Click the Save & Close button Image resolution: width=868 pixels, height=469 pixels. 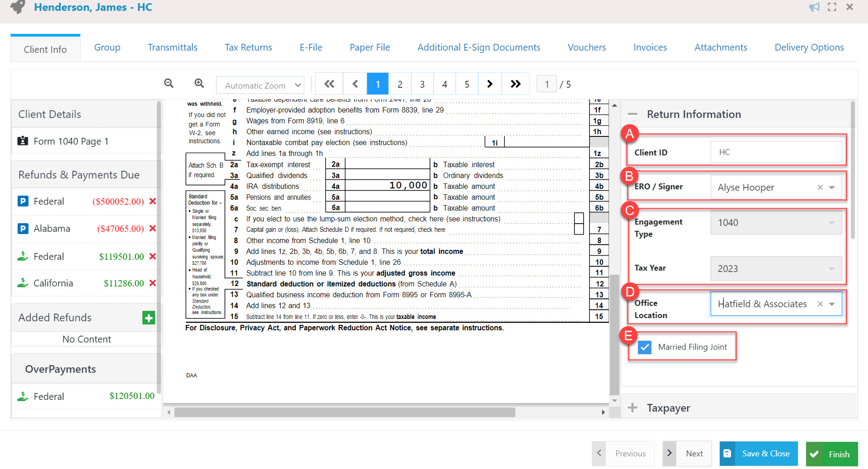pos(758,454)
